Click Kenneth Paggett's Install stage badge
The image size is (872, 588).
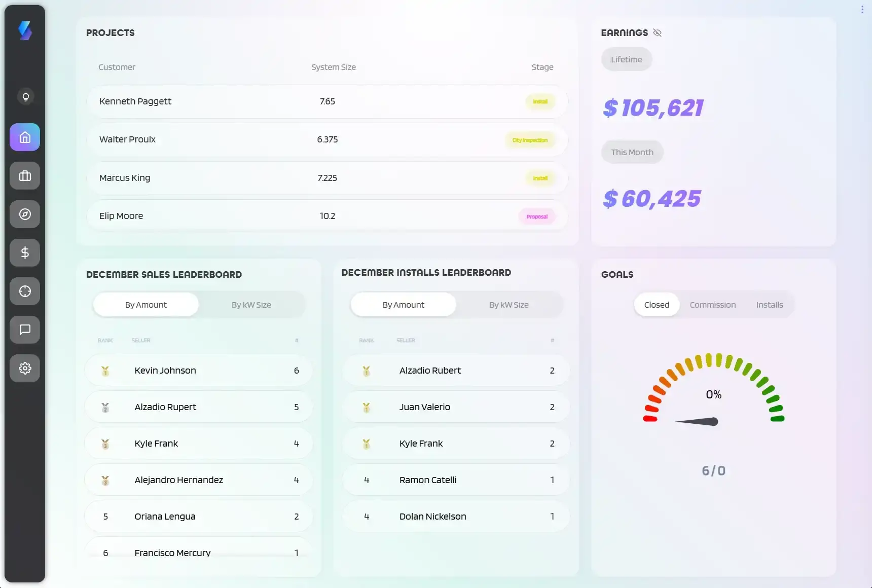(x=540, y=101)
